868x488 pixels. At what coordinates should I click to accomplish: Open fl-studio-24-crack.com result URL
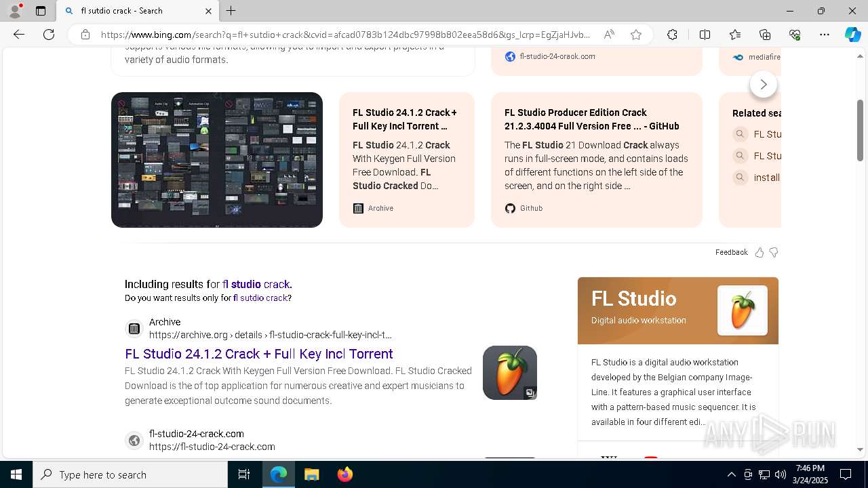click(212, 447)
